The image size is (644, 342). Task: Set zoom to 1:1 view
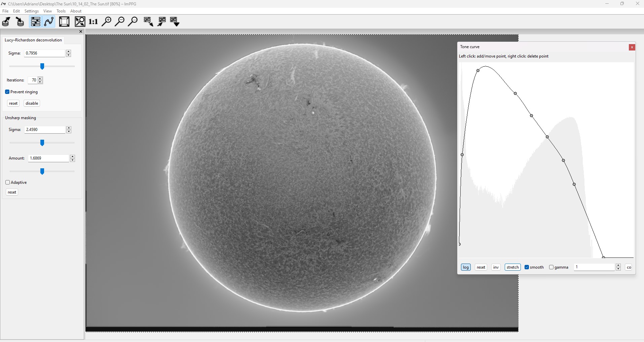pos(93,22)
